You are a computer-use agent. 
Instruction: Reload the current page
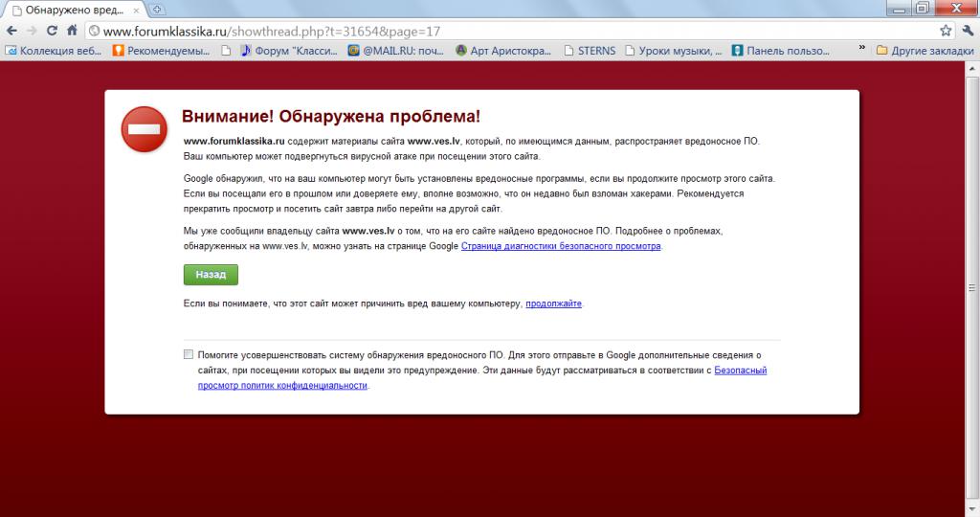[52, 31]
